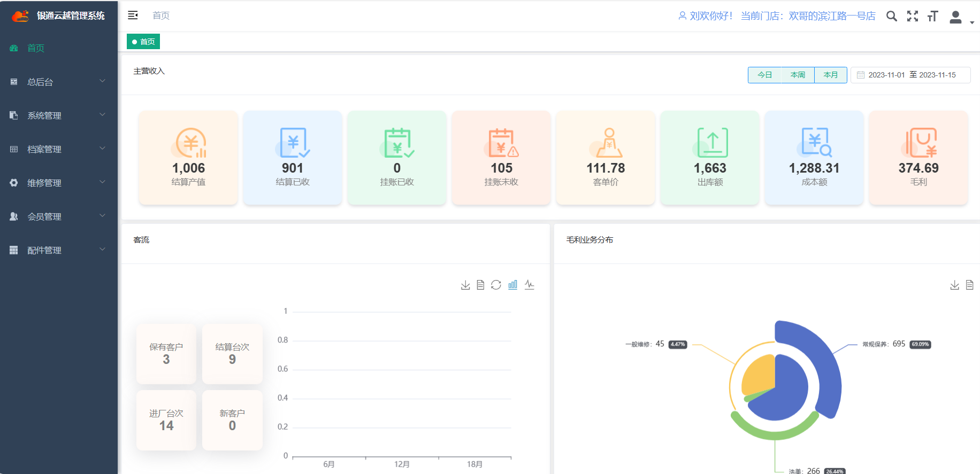Expand the 会员管理 sidebar menu
This screenshot has width=980, height=474.
59,216
